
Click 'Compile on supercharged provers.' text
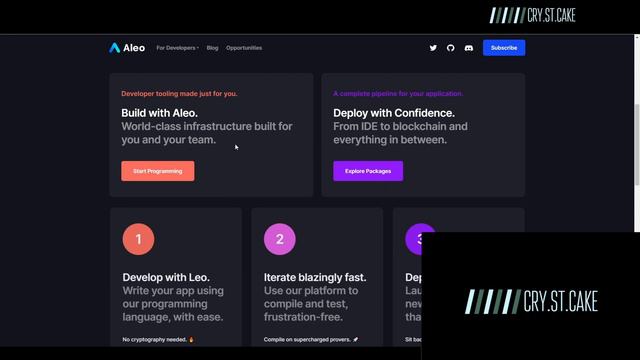click(x=307, y=340)
